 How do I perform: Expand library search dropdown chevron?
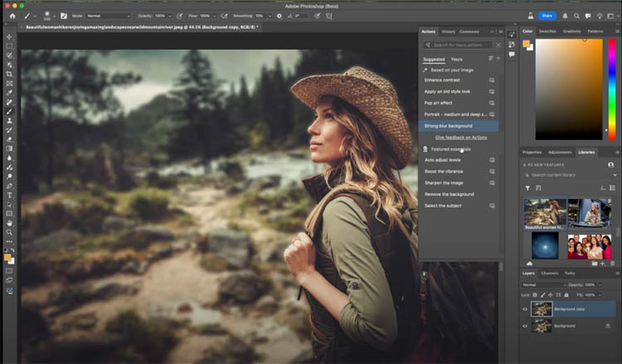point(615,175)
